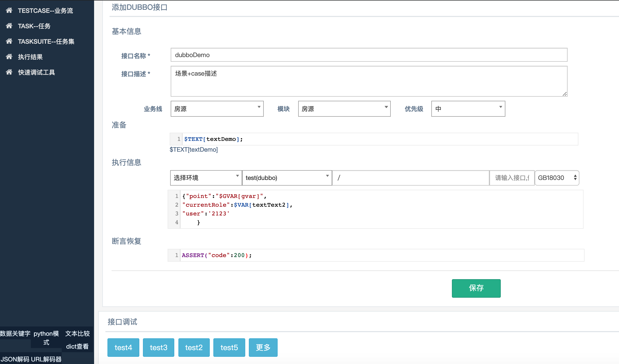Click home icon beside 执行结果
The image size is (619, 364).
(9, 57)
